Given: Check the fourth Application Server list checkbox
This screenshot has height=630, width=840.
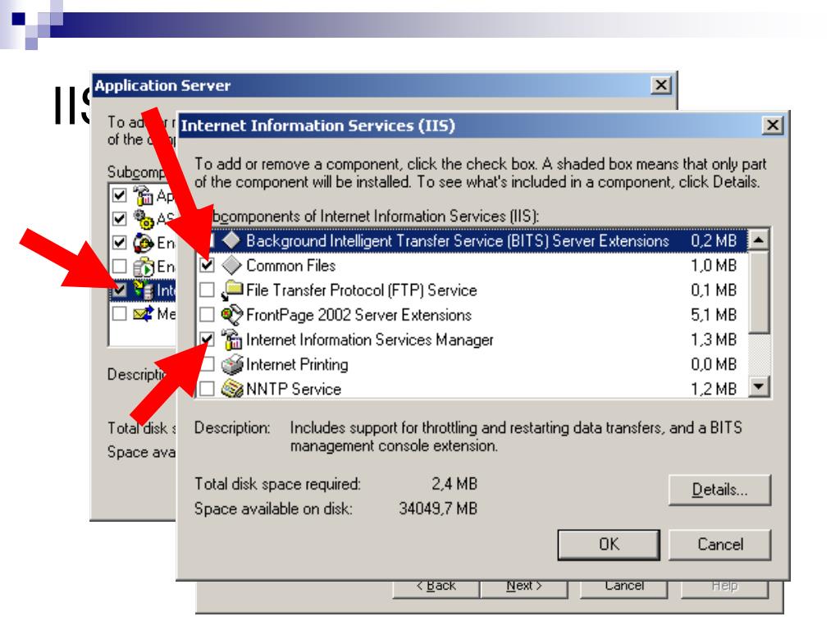Looking at the screenshot, I should click(x=120, y=267).
